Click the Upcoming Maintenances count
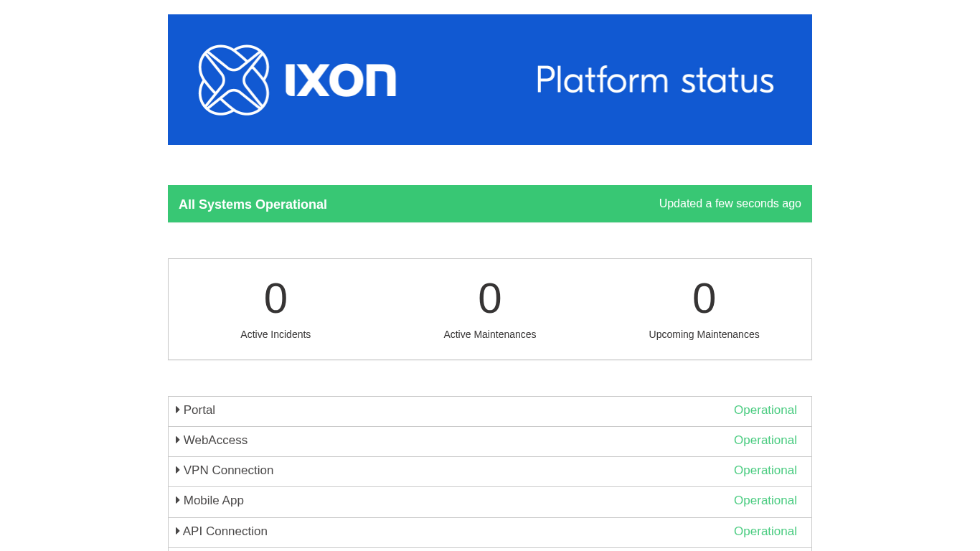 (704, 298)
